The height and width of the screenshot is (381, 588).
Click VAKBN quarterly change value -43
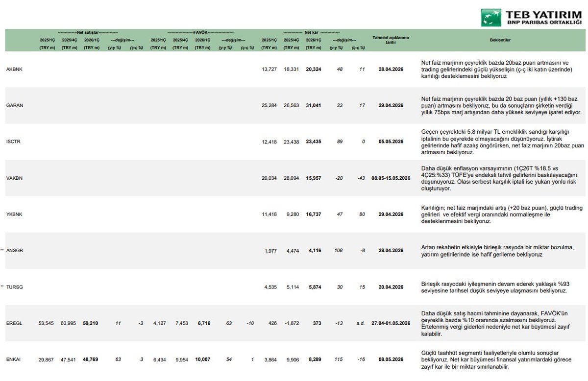point(362,178)
